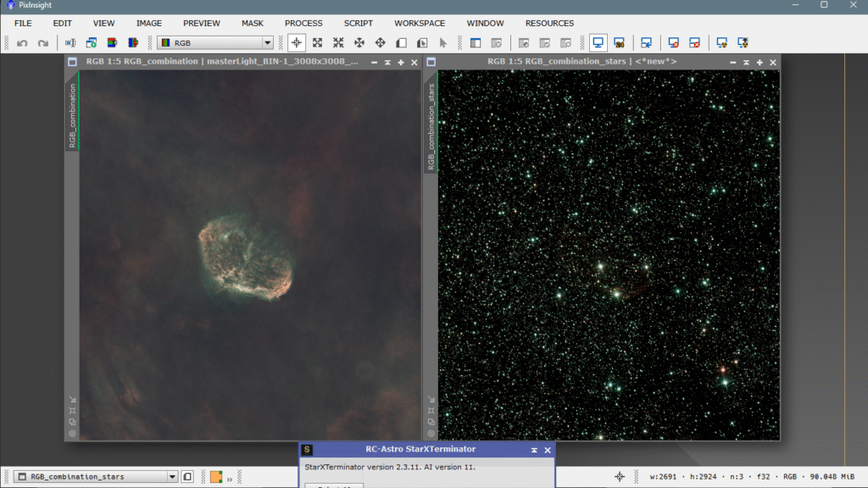Click the StarXTerminator S logo icon
Viewport: 868px width, 488px height.
click(x=307, y=450)
